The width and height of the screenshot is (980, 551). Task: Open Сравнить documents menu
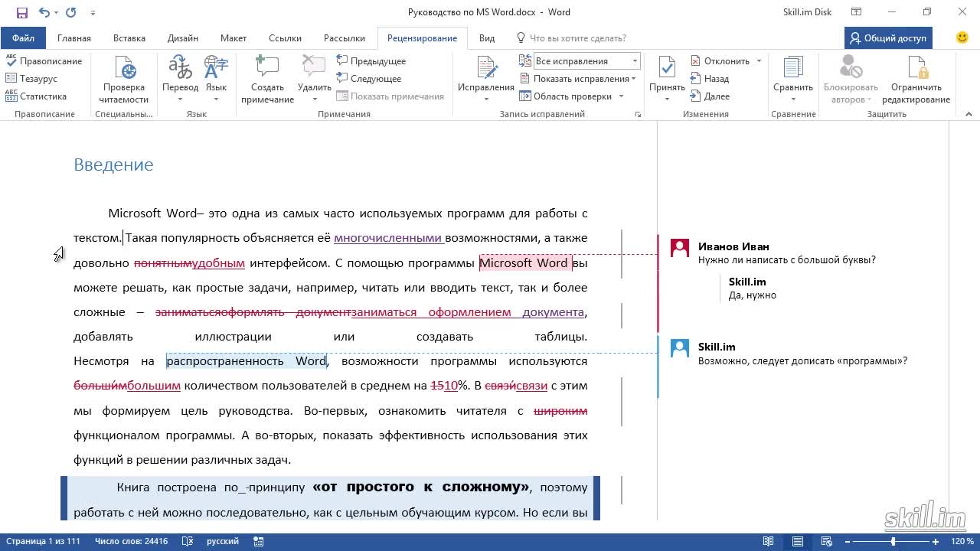[792, 80]
